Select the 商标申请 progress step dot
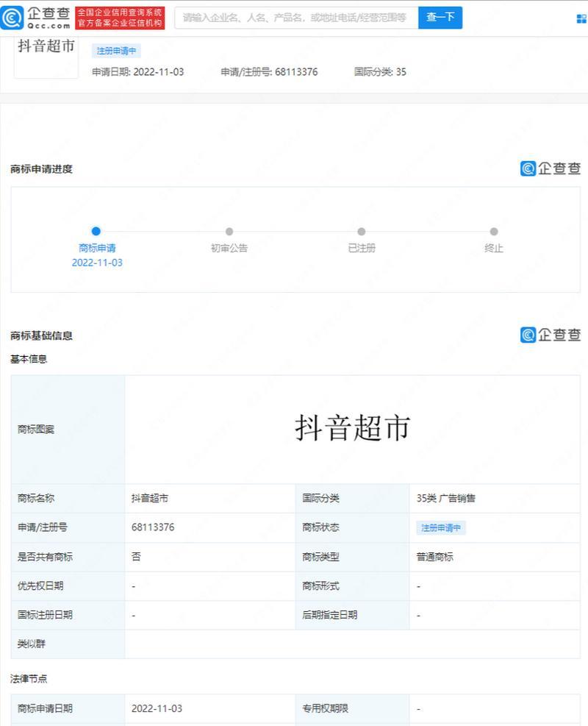Screen dimensions: 588x726 [x=96, y=231]
